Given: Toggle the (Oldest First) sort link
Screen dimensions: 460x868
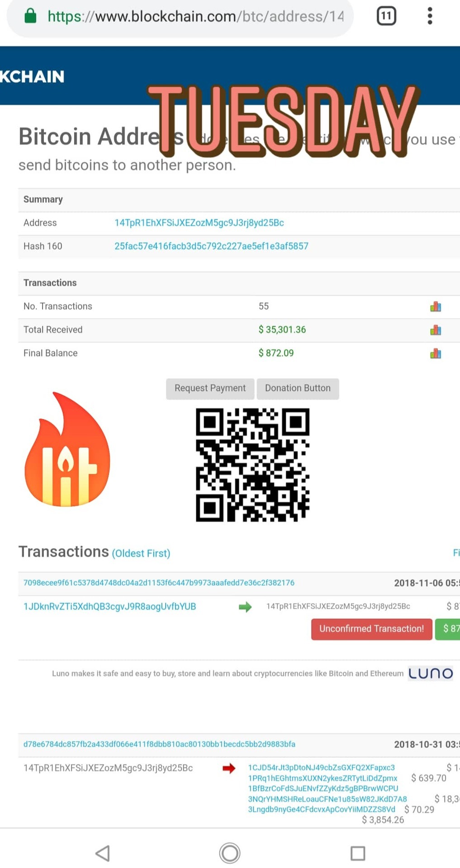Looking at the screenshot, I should pyautogui.click(x=141, y=553).
